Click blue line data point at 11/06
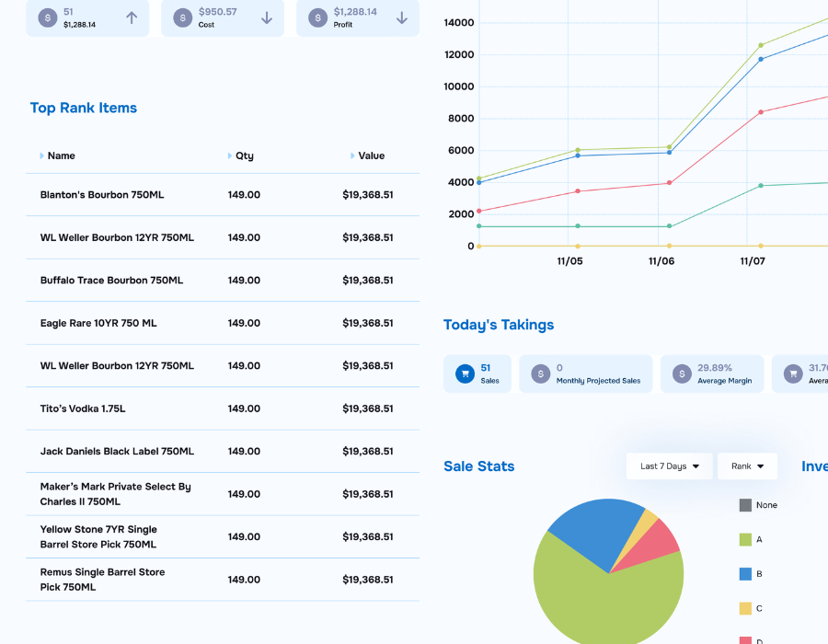This screenshot has width=828, height=644. pos(669,153)
